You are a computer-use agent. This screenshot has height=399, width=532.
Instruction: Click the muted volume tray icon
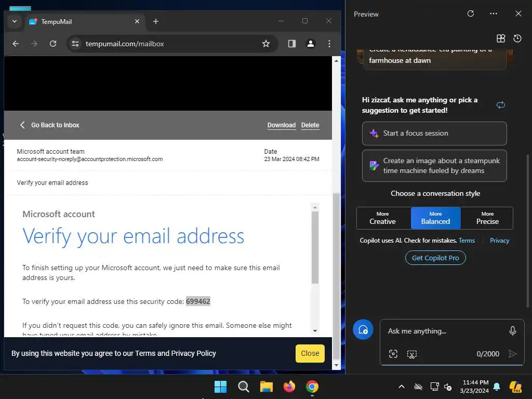pyautogui.click(x=448, y=387)
